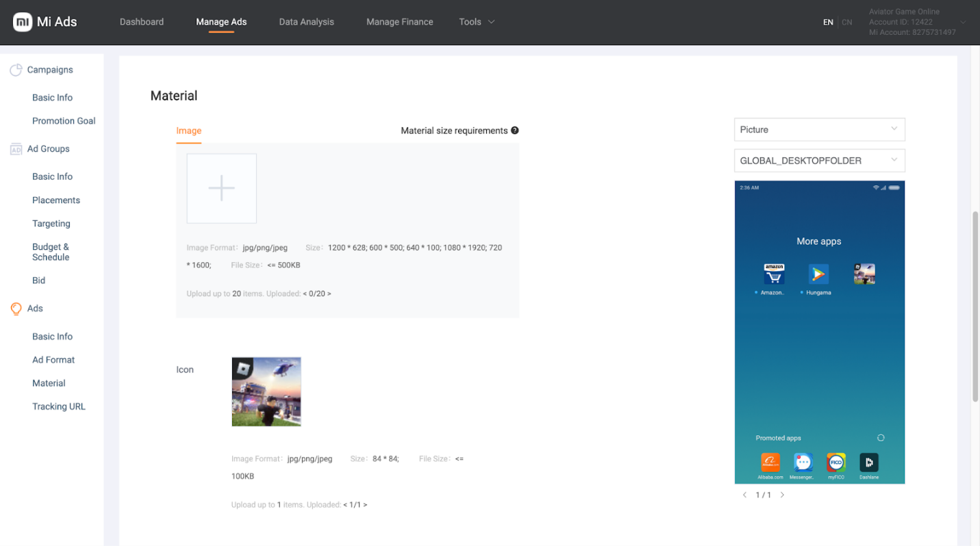This screenshot has width=980, height=546.
Task: Click the Alibaba.com promoted app icon
Action: [770, 463]
